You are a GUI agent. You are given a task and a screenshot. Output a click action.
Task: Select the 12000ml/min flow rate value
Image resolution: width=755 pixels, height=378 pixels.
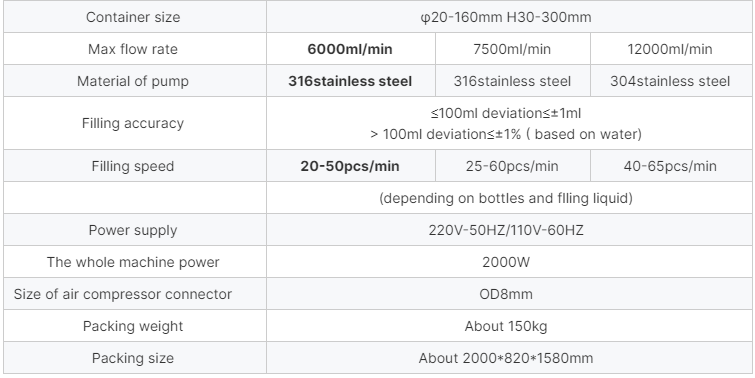click(x=670, y=49)
